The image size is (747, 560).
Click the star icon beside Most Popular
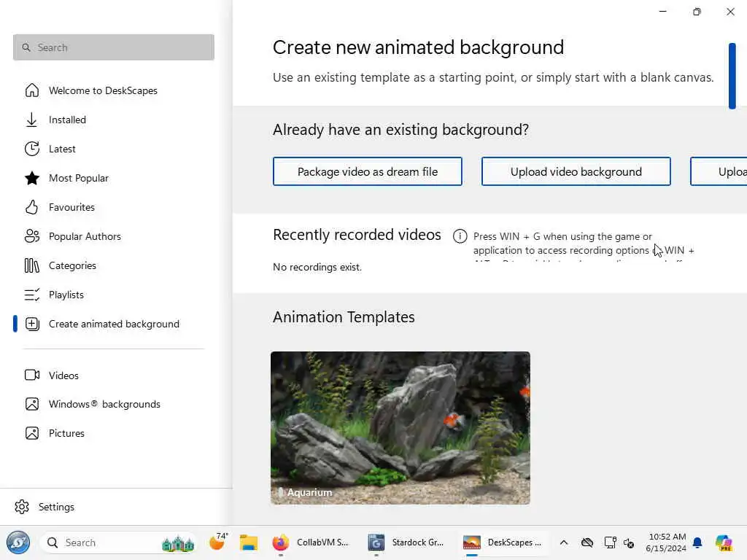(x=32, y=178)
